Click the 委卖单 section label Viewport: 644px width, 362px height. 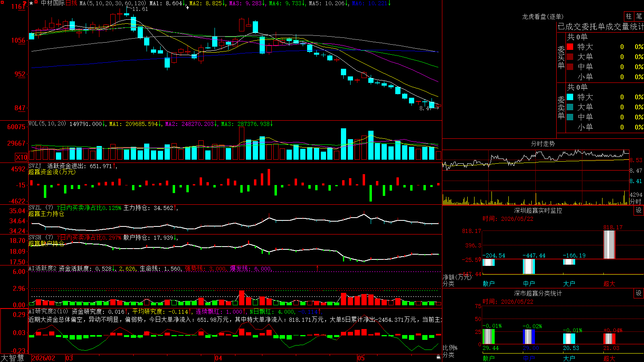pos(561,107)
